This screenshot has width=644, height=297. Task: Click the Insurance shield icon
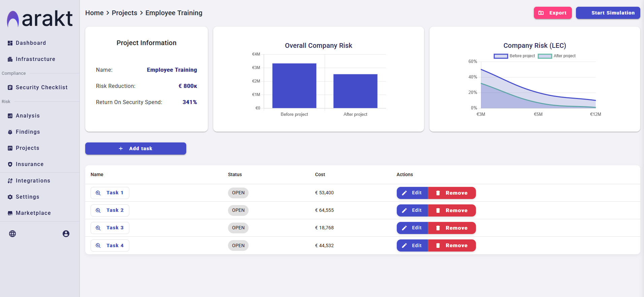pyautogui.click(x=10, y=164)
